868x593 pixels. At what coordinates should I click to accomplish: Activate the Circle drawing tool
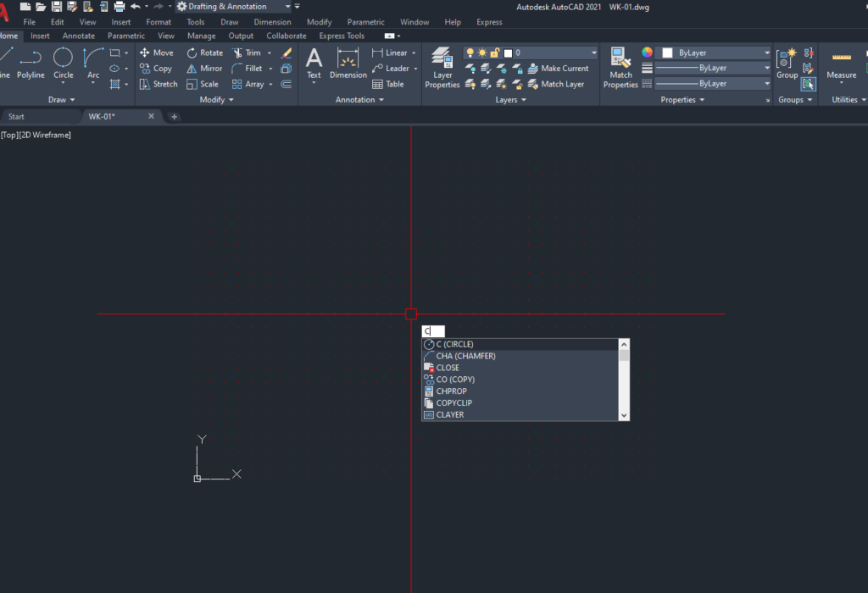pyautogui.click(x=63, y=64)
